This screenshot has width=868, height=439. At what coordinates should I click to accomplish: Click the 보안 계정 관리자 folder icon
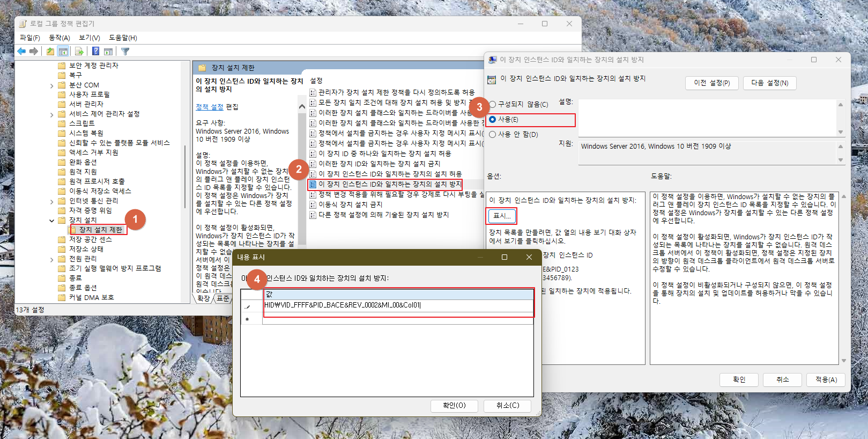[62, 65]
